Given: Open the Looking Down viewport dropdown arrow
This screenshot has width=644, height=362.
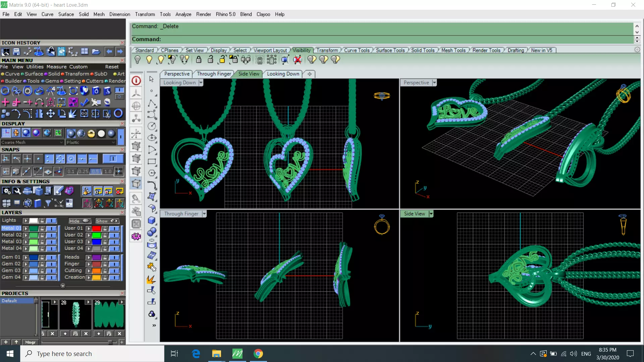Looking at the screenshot, I should [201, 83].
